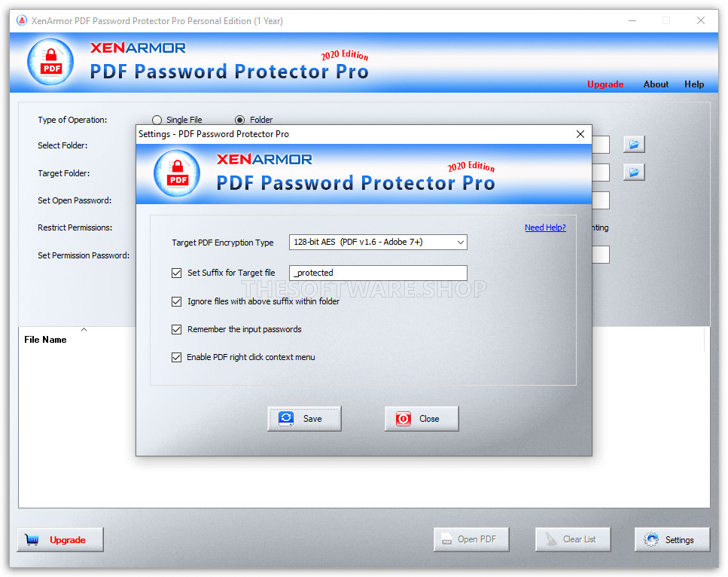Select the Single File radio button
Viewport: 728px width, 577px height.
coord(157,119)
